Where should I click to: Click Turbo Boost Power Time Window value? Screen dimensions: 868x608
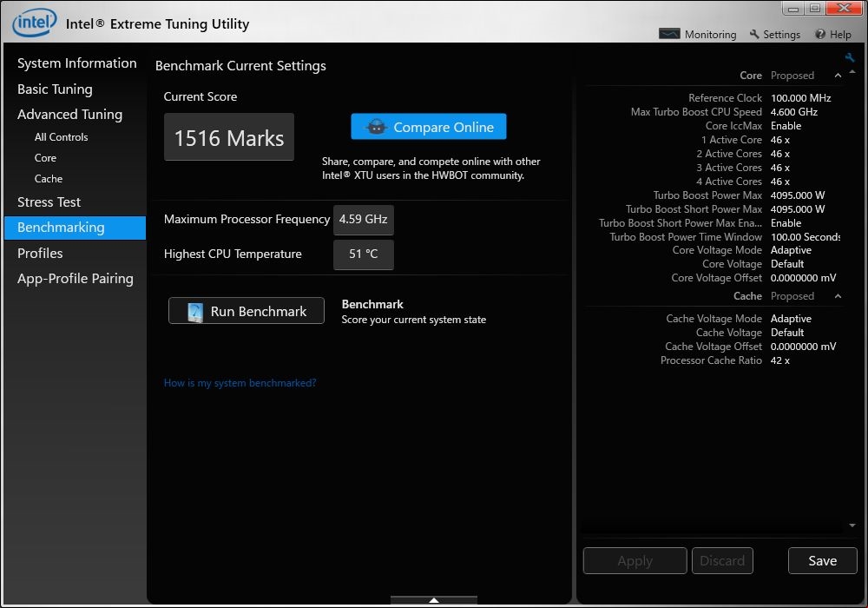806,236
